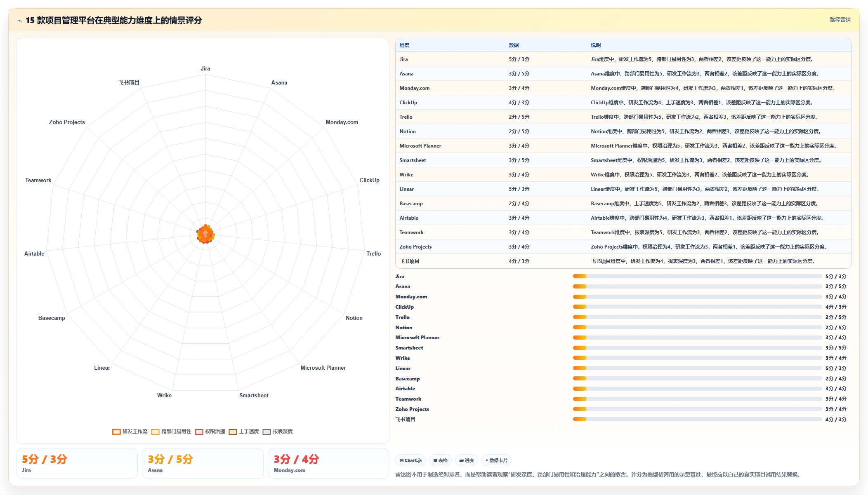The image size is (868, 495).
Task: Click the ClickUp axis label on the radar
Action: coord(369,181)
